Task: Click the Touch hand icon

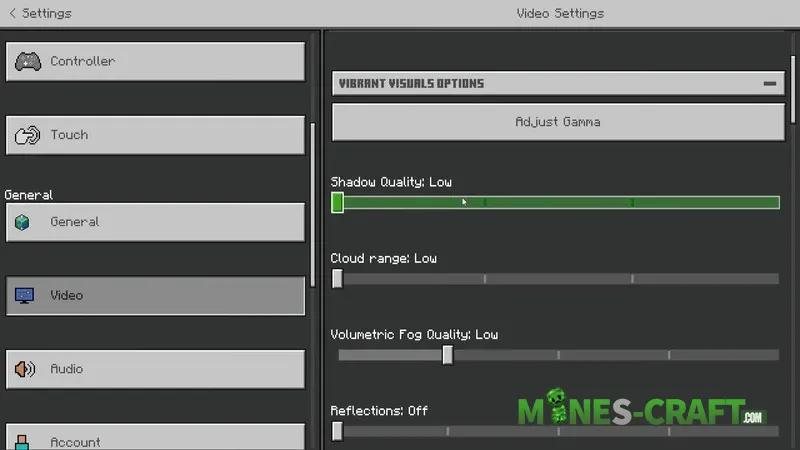Action: tap(27, 135)
